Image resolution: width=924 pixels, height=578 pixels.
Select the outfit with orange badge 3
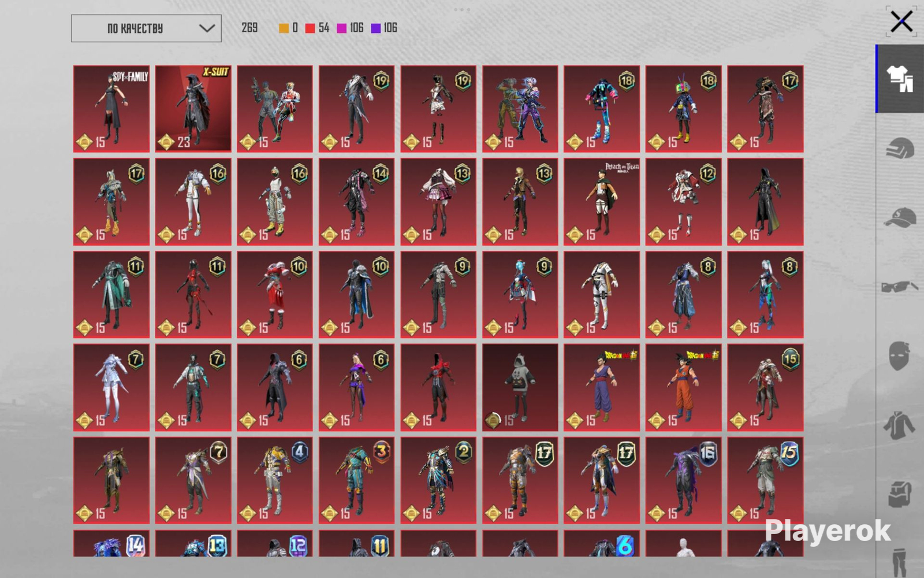357,480
